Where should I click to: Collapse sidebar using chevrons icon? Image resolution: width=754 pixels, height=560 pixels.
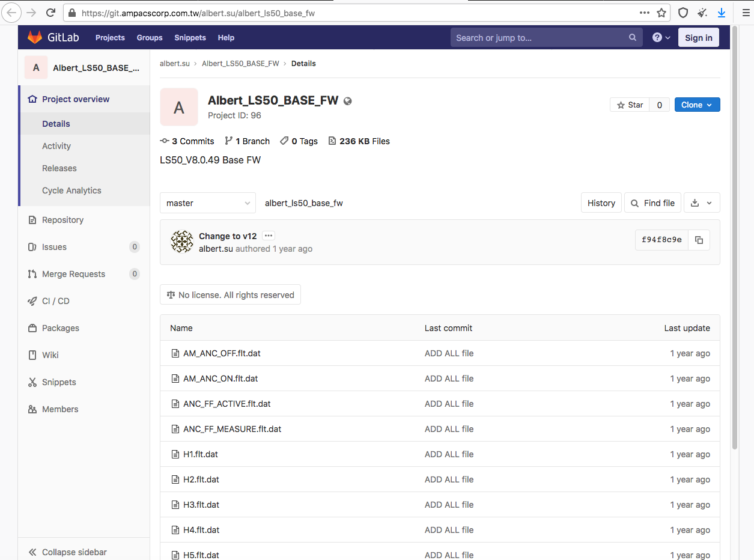pyautogui.click(x=32, y=552)
